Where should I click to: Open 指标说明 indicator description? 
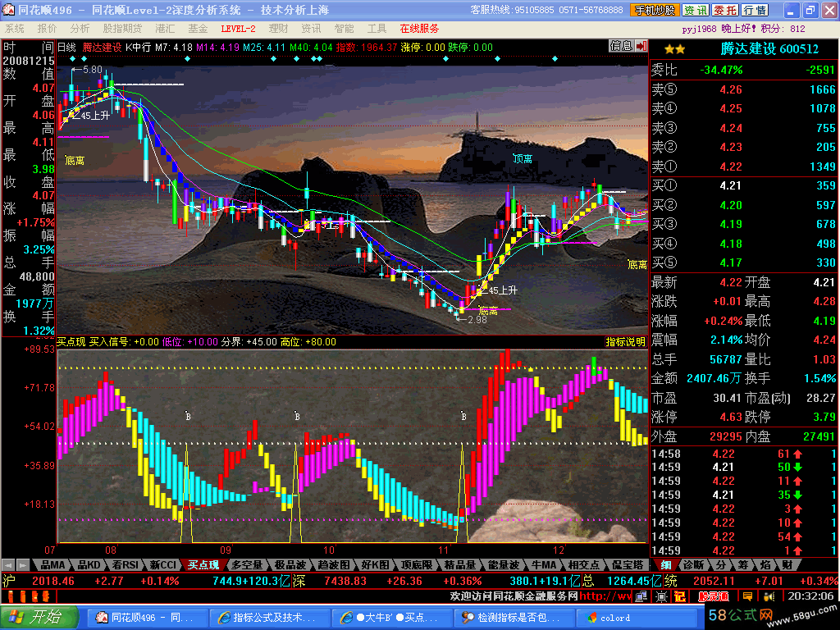tap(626, 341)
